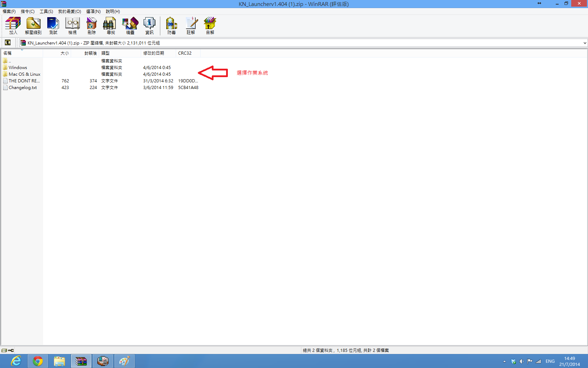
Task: Click the THE DONT RE... file icon
Action: (5, 81)
